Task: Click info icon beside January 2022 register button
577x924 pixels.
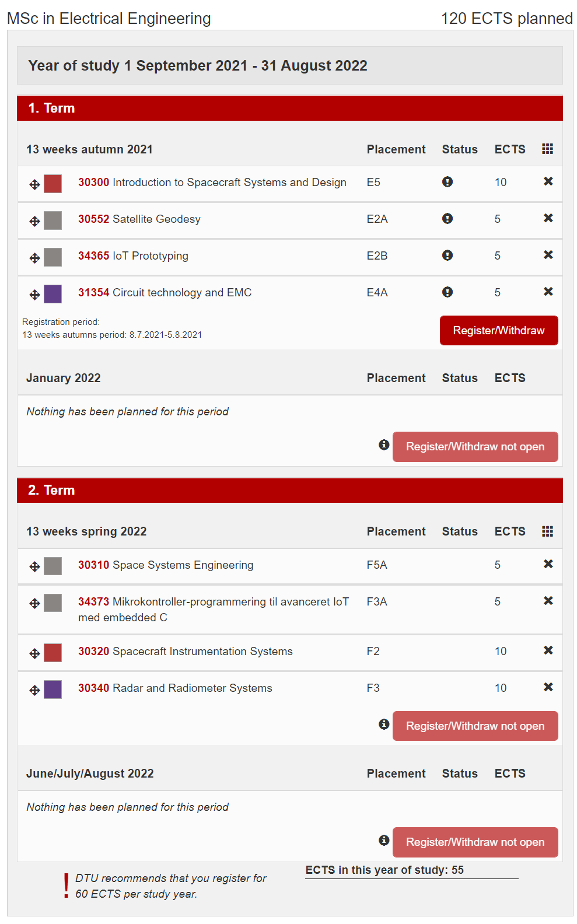Action: tap(384, 444)
